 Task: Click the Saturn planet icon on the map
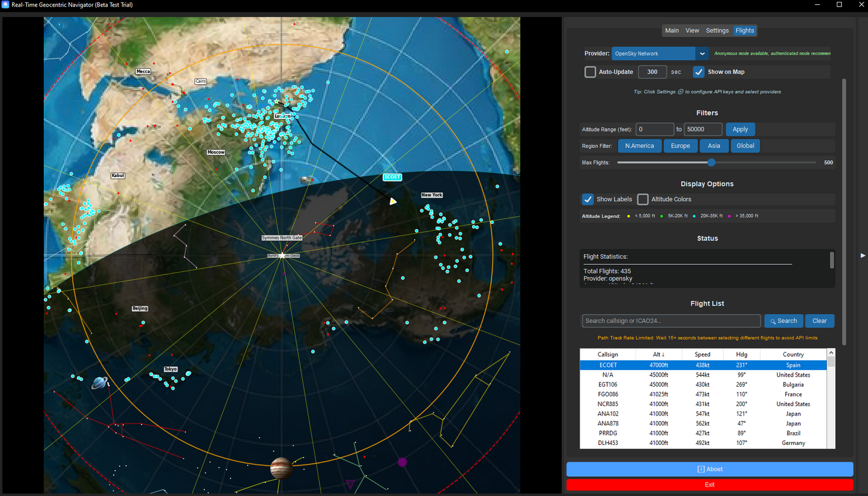pos(99,383)
